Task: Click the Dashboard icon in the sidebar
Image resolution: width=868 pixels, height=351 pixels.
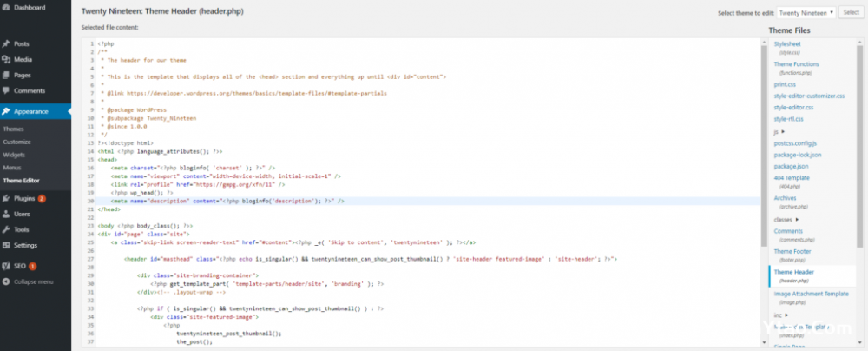Action: 6,7
